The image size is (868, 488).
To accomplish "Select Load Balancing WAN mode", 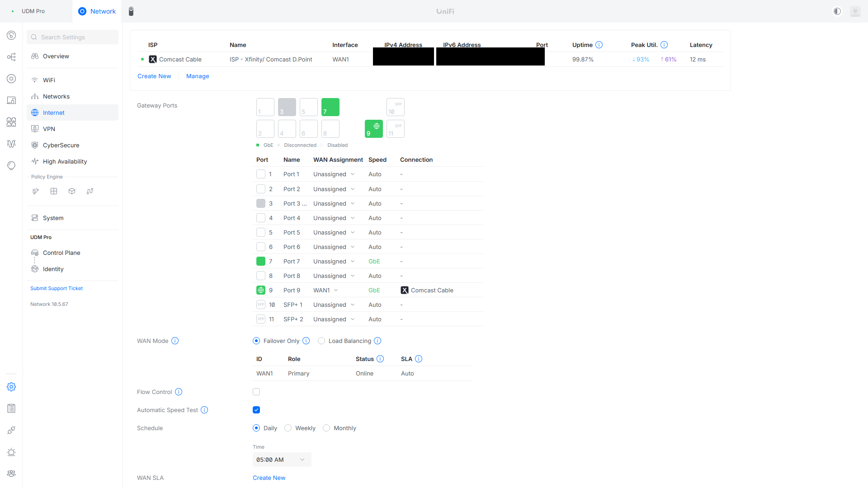I will (x=321, y=341).
